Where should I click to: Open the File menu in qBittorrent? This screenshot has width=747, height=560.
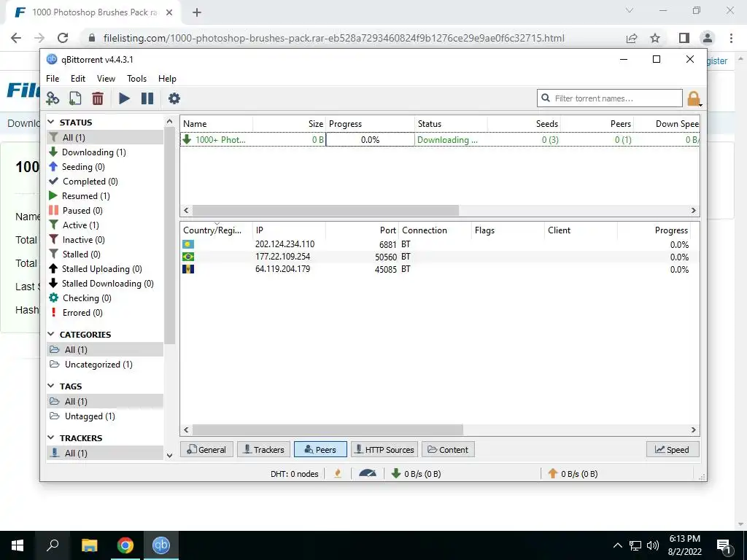53,79
